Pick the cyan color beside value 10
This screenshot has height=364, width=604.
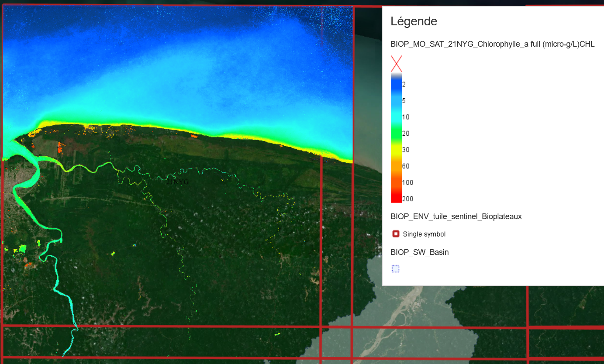396,117
